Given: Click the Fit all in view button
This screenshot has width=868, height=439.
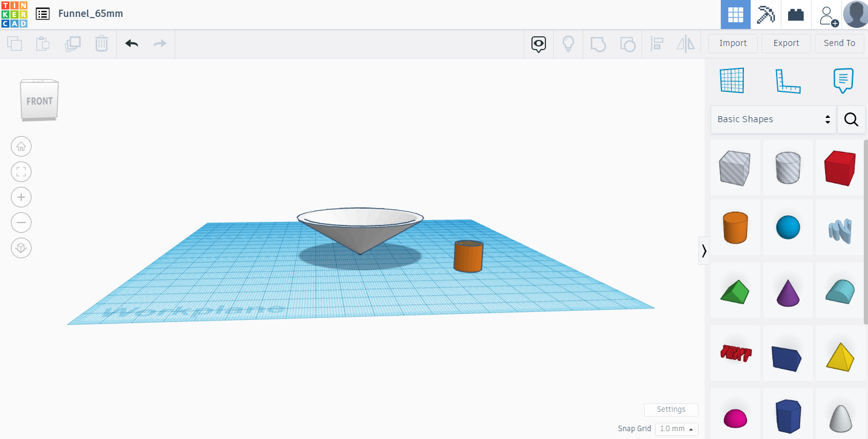Looking at the screenshot, I should [x=21, y=172].
